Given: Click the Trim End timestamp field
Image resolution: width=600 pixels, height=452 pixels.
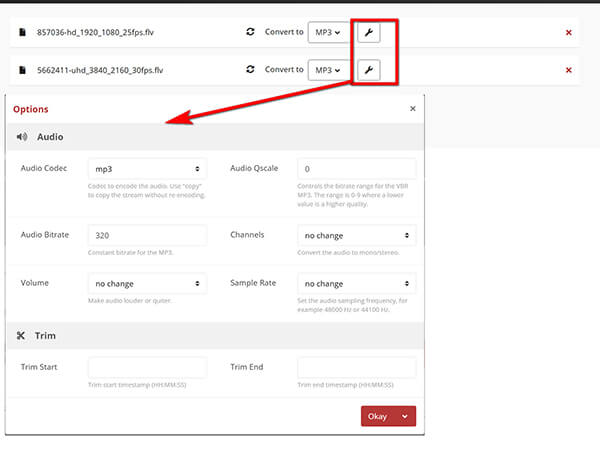Looking at the screenshot, I should [357, 367].
